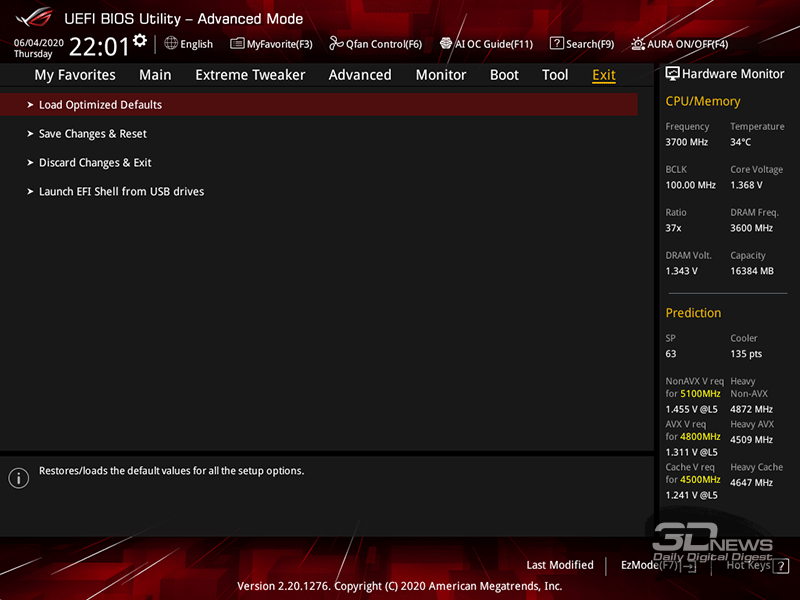Click Last Modified

click(x=560, y=565)
